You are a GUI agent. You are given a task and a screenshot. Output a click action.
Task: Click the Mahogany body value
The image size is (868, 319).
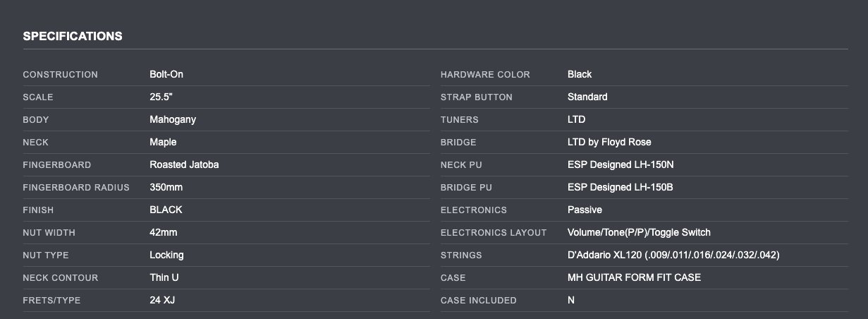(173, 119)
